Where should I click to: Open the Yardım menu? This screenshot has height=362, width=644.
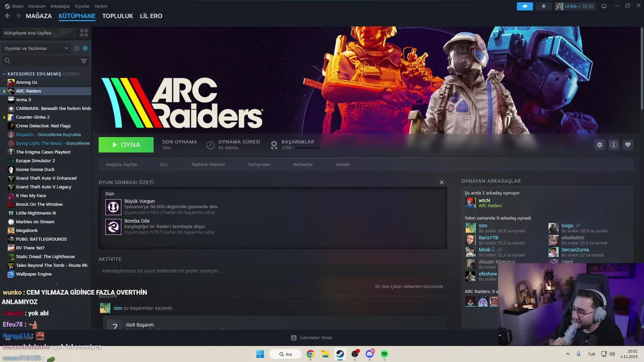click(101, 6)
